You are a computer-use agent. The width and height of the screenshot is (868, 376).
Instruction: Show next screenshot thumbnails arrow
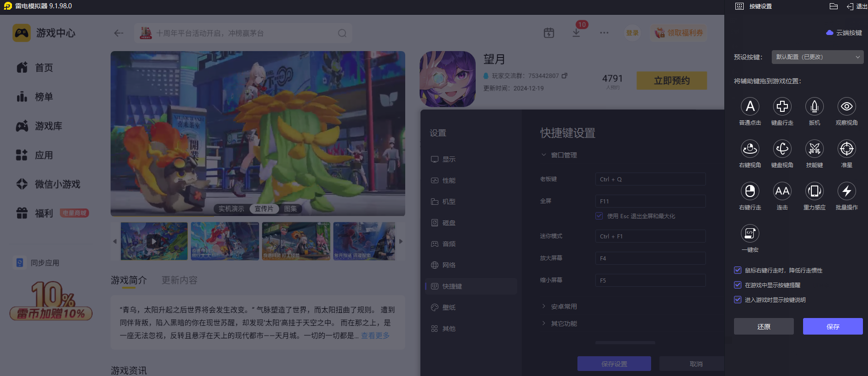coord(401,241)
